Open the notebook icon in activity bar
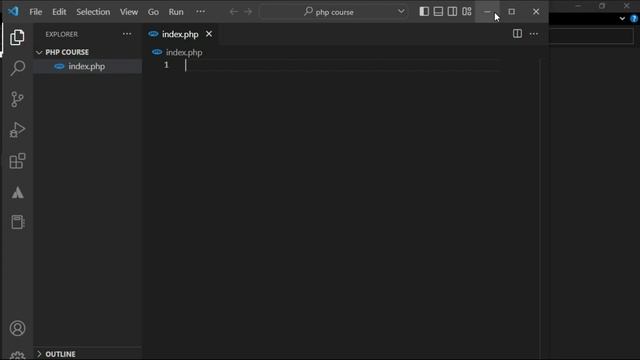 pyautogui.click(x=17, y=222)
